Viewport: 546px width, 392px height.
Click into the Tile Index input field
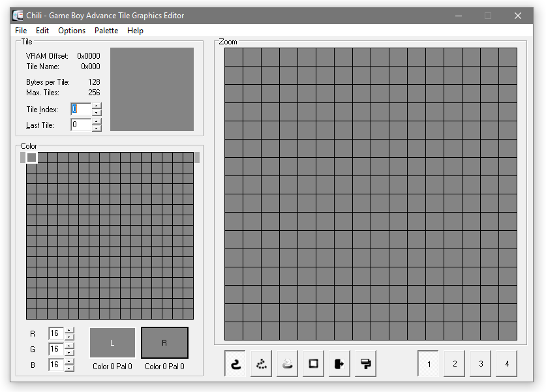pyautogui.click(x=81, y=109)
